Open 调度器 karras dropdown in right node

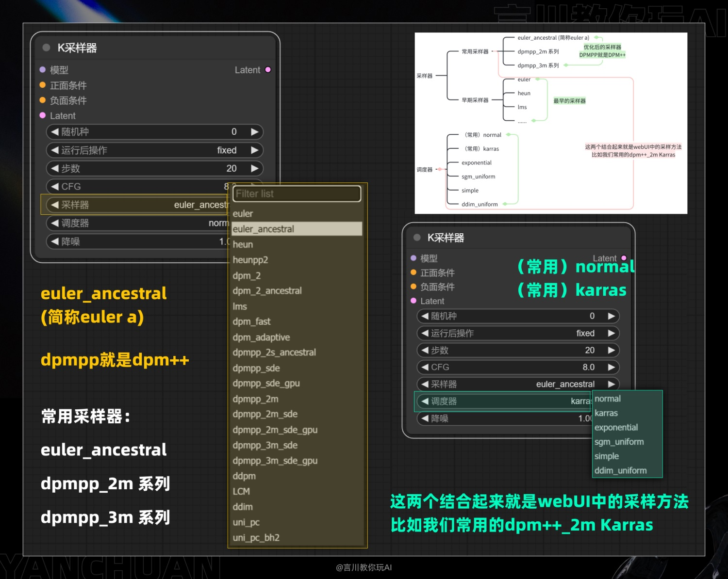pyautogui.click(x=505, y=401)
